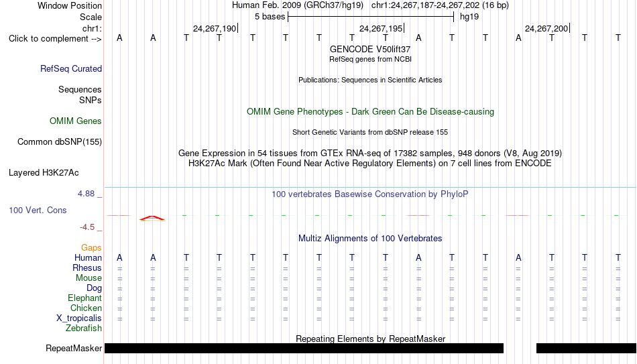Image resolution: width=637 pixels, height=364 pixels.
Task: Open the RefSeq Curated track label
Action: pyautogui.click(x=70, y=68)
